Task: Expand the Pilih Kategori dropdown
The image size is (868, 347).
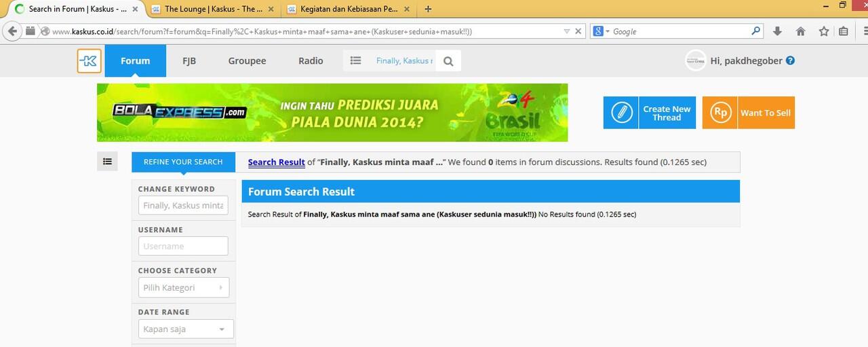Action: pyautogui.click(x=184, y=287)
